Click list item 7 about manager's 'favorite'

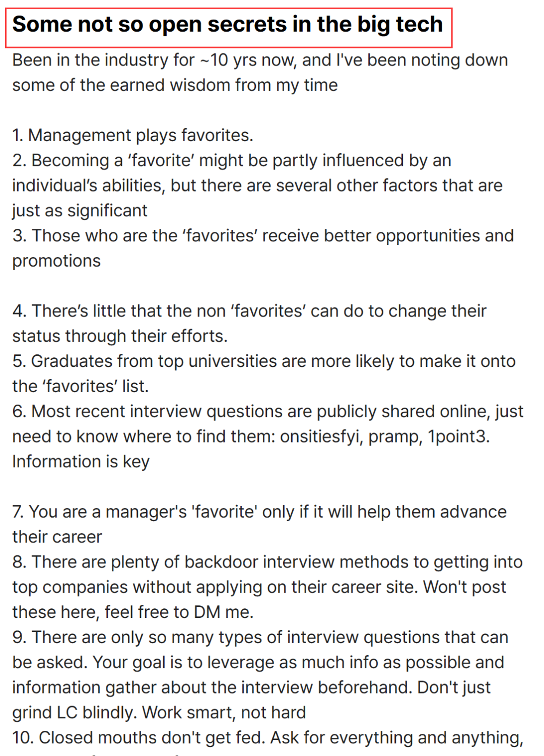[259, 524]
